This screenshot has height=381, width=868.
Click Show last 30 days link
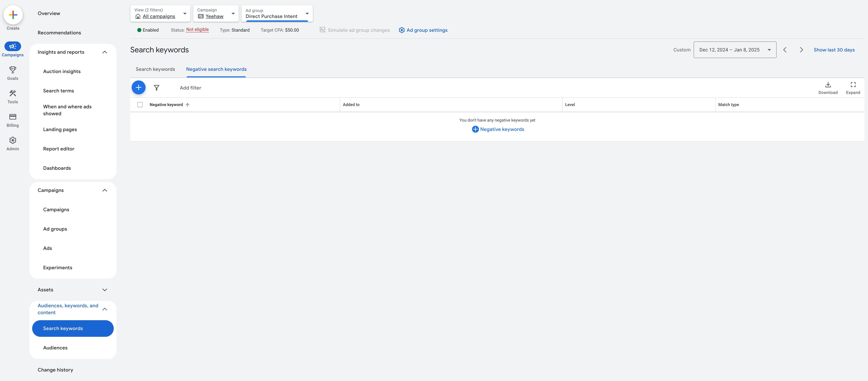834,50
